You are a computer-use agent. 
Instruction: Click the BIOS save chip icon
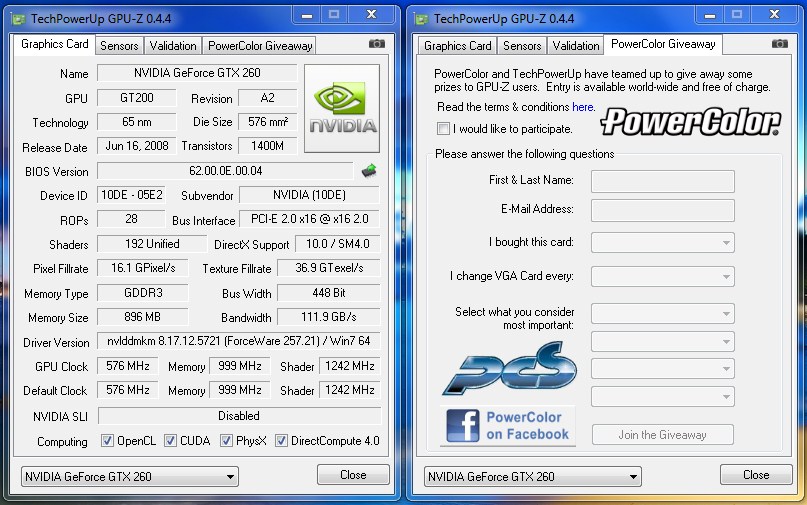[x=369, y=170]
